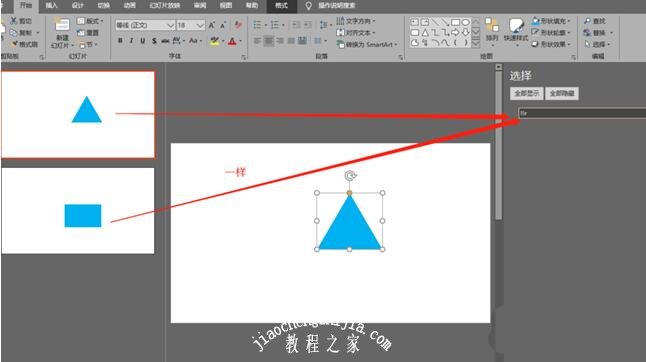Viewport: 646px width, 362px height.
Task: Open the Font group dialog launcher
Action: [x=243, y=58]
